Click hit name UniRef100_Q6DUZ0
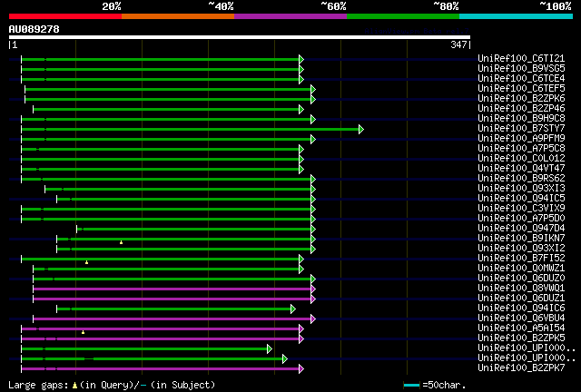The image size is (581, 392). [521, 279]
